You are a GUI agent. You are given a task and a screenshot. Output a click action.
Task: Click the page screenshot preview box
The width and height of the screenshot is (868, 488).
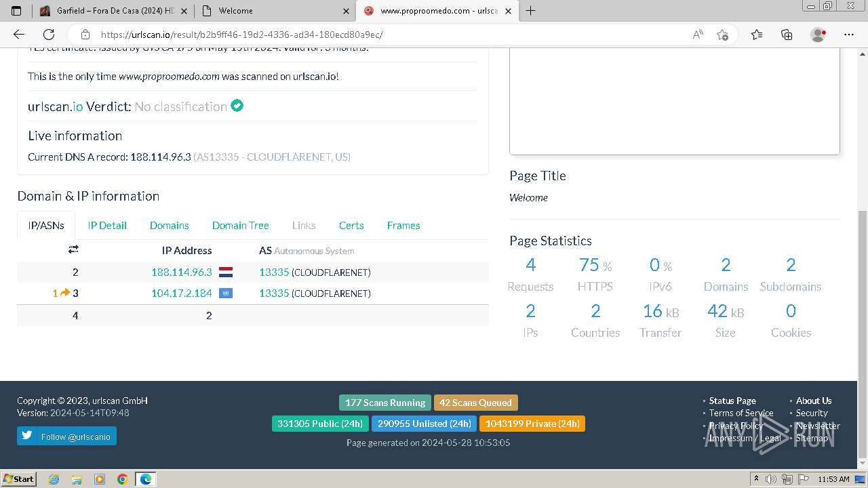pyautogui.click(x=675, y=102)
